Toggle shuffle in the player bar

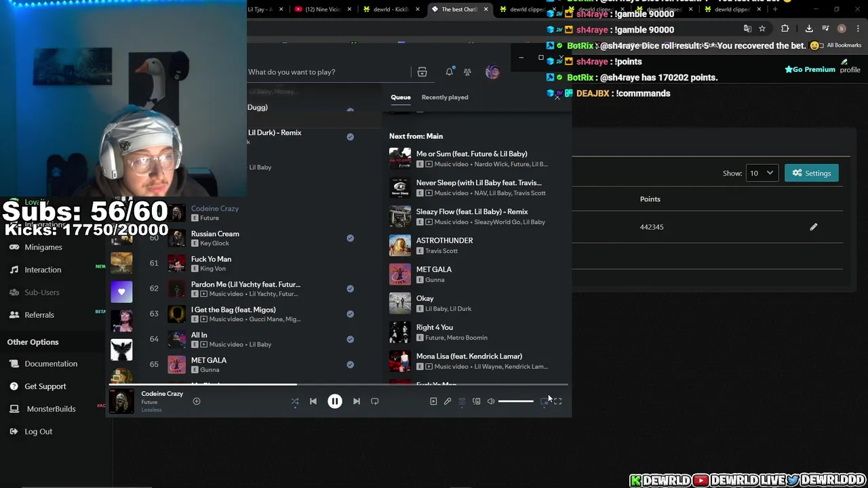point(295,401)
